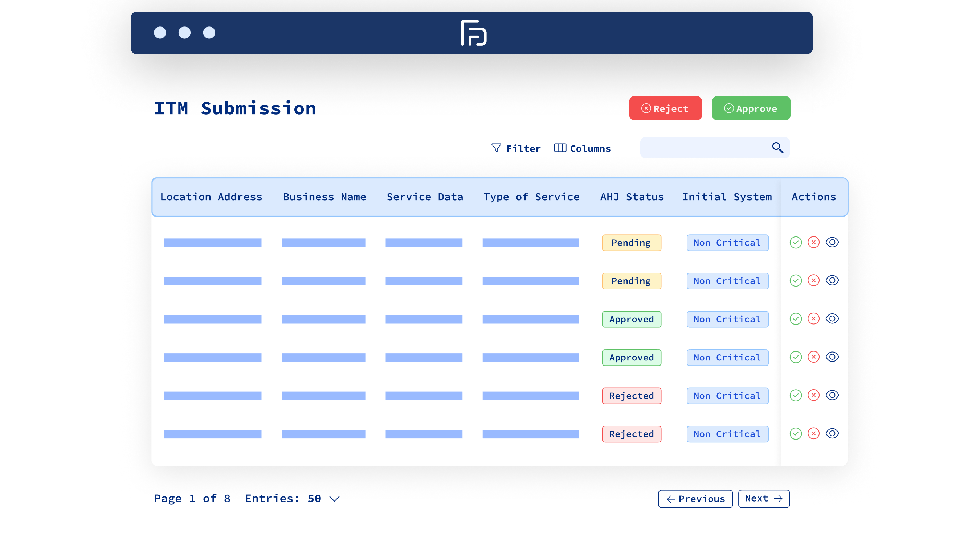980x544 pixels.
Task: Click the eye icon in first Approved row
Action: click(x=832, y=319)
